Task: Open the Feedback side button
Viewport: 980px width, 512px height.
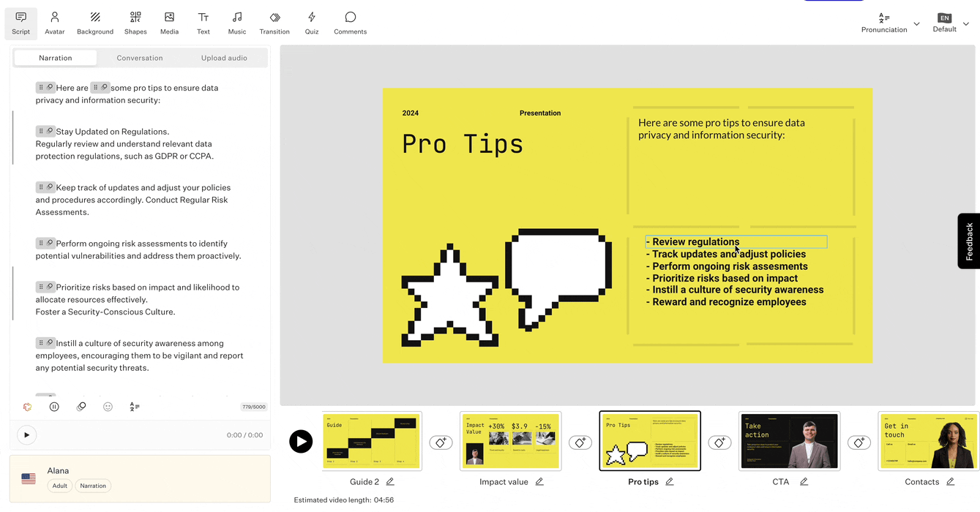Action: point(968,241)
